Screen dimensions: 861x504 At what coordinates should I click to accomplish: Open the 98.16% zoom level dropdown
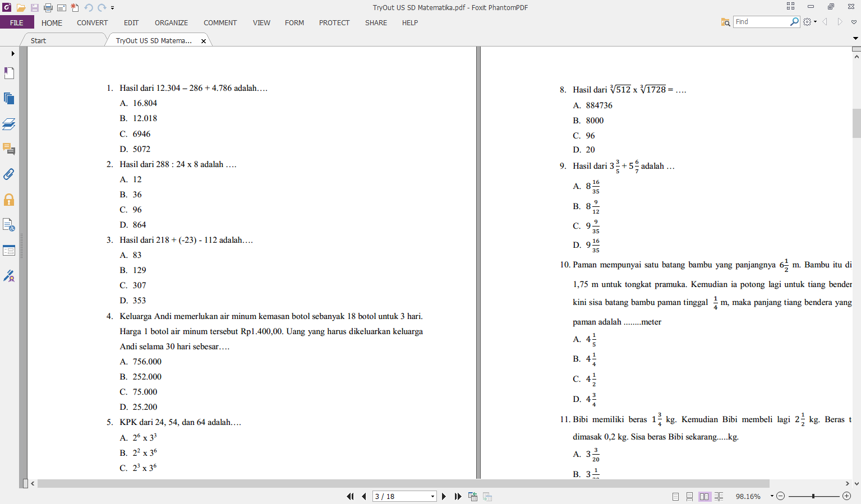point(772,496)
